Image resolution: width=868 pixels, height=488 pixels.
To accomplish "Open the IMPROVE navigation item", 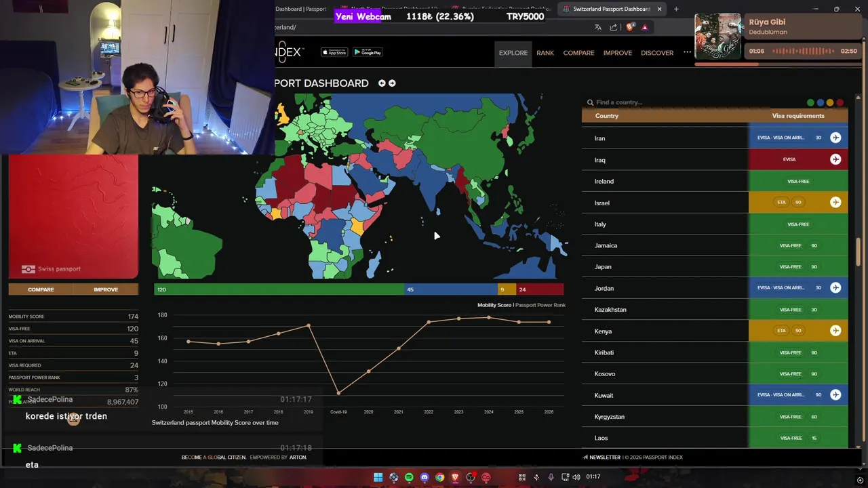I will tap(617, 53).
